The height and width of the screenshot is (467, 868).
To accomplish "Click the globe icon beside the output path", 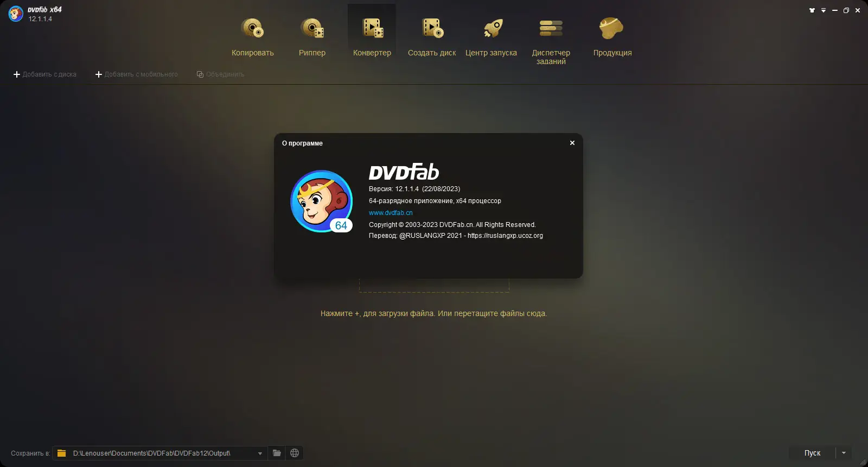I will [295, 453].
